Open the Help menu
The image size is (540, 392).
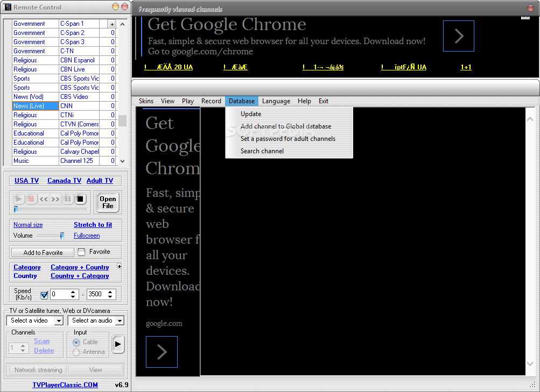click(304, 101)
